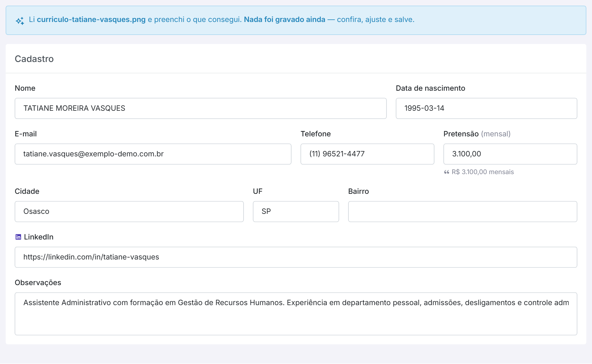Viewport: 592px width, 364px height.
Task: Click the Cidade field showing Osasco
Action: 129,212
